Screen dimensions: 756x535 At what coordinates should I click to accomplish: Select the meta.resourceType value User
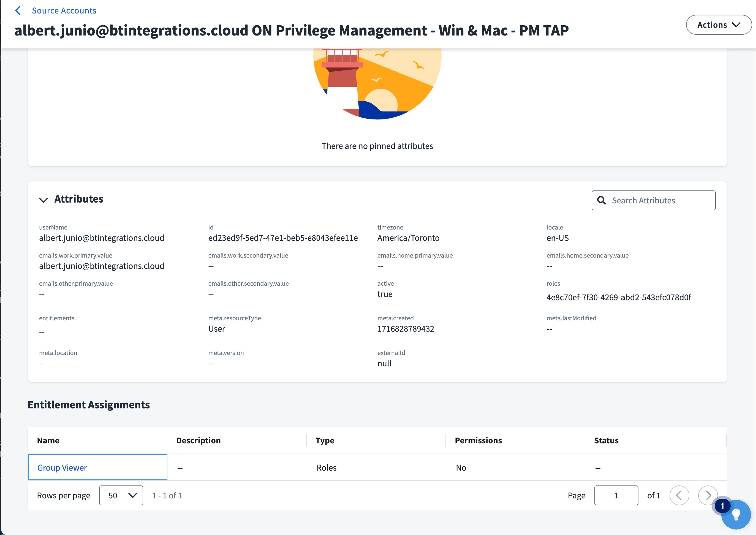coord(216,329)
